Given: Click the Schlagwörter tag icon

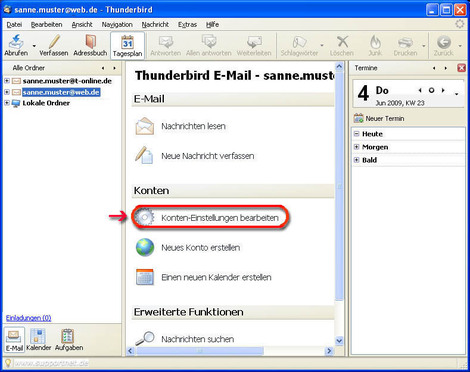Looking at the screenshot, I should coord(299,42).
